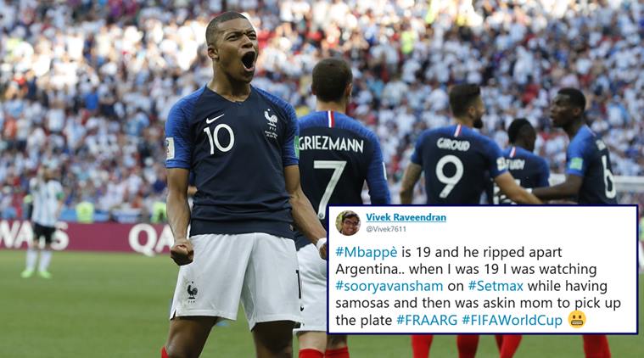Click the @Vivek7611 handle

tap(386, 229)
